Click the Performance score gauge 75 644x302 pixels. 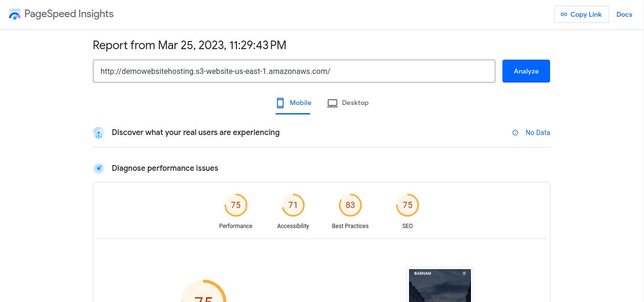(x=235, y=205)
